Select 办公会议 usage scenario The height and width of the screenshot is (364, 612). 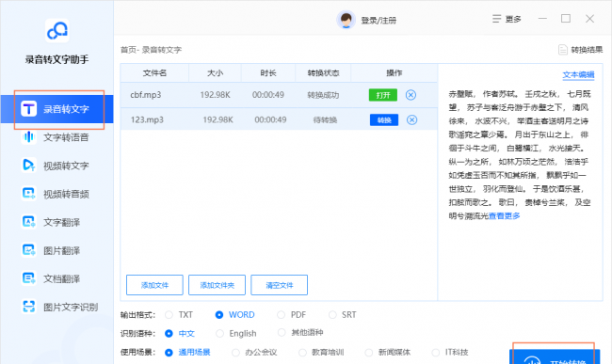click(235, 353)
